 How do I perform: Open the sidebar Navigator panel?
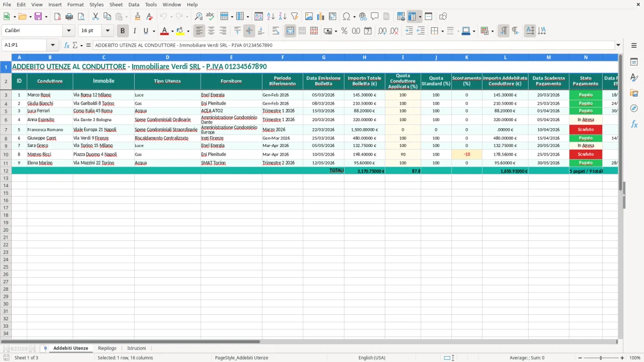(x=634, y=108)
